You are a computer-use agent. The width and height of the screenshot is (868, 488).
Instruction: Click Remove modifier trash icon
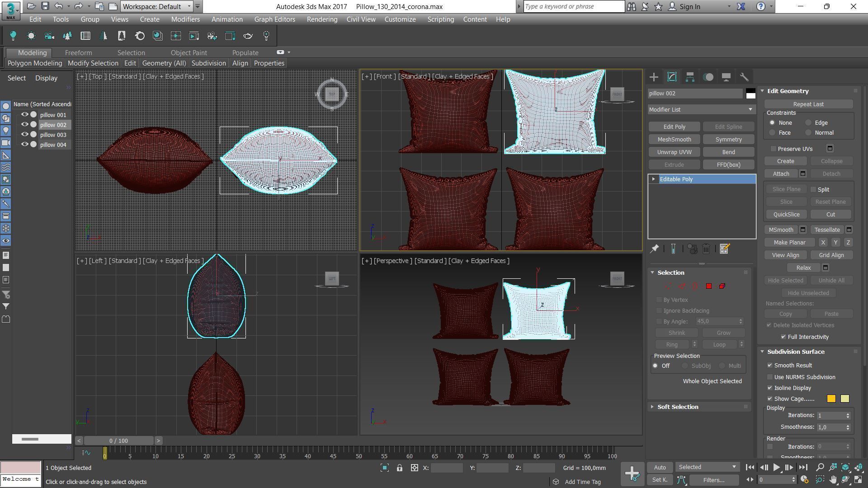click(706, 249)
